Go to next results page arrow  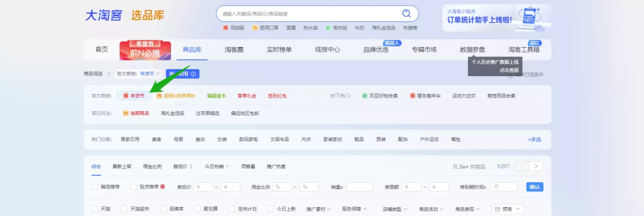536,167
